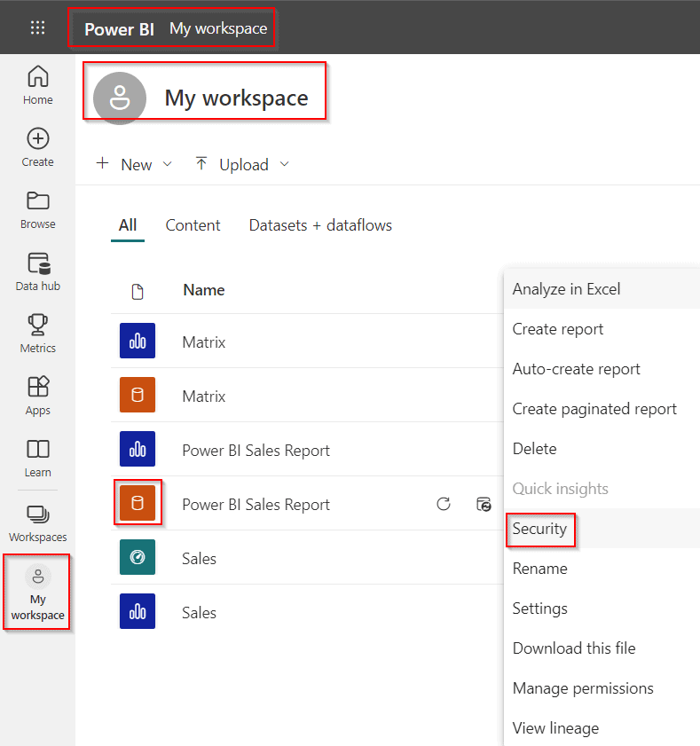
Task: Click the My workspace avatar circle
Action: [x=120, y=98]
